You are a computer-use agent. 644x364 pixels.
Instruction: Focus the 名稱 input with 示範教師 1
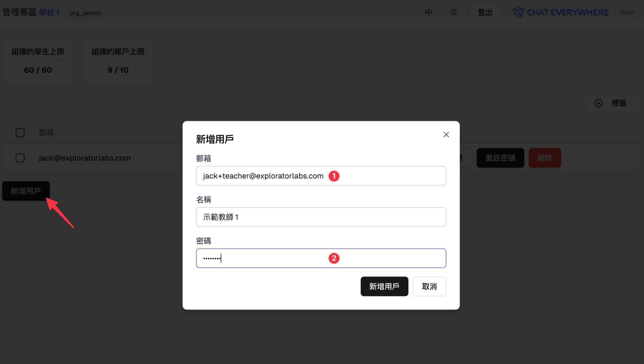321,217
